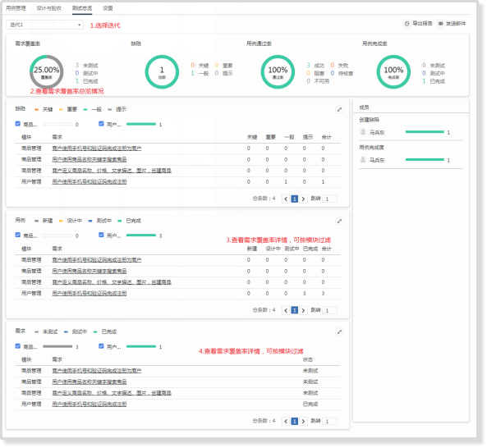Click the 用例完成率 100% donut chart

(393, 72)
